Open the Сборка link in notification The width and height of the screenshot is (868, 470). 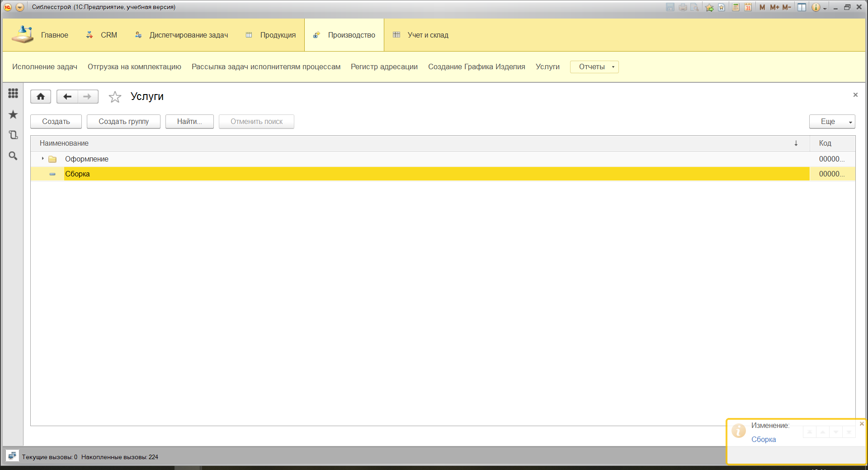click(x=763, y=439)
